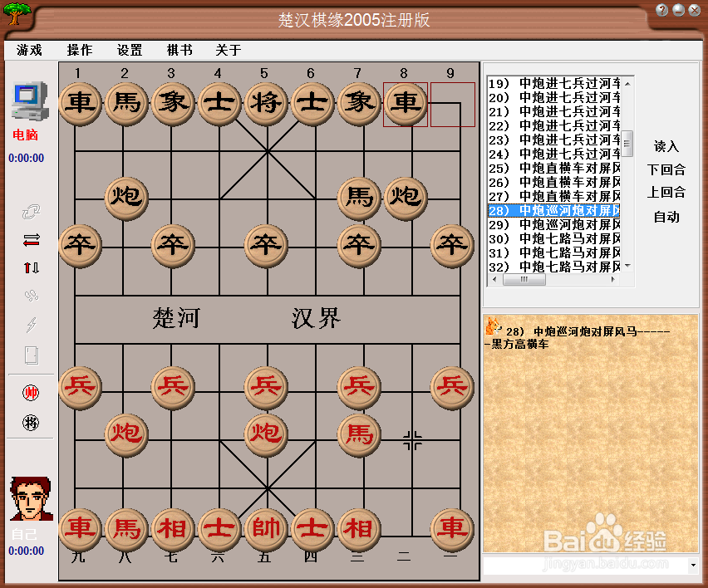Click the player avatar portrait

(x=31, y=498)
